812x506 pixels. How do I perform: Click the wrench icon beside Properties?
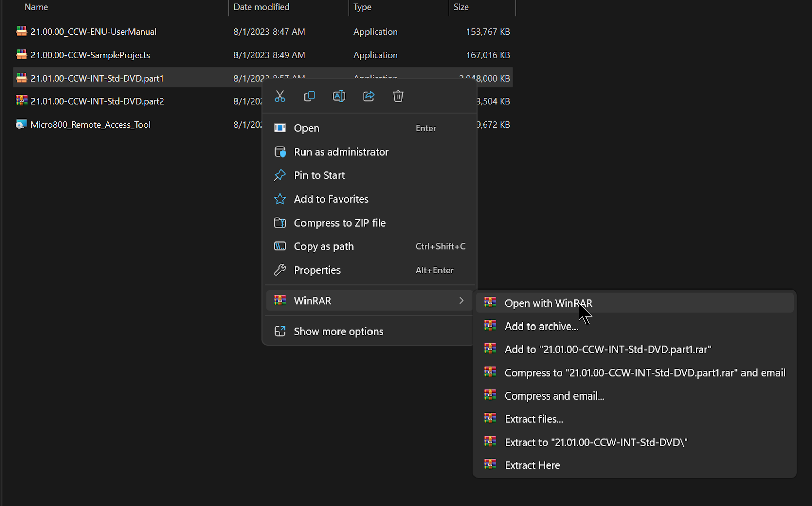(280, 270)
